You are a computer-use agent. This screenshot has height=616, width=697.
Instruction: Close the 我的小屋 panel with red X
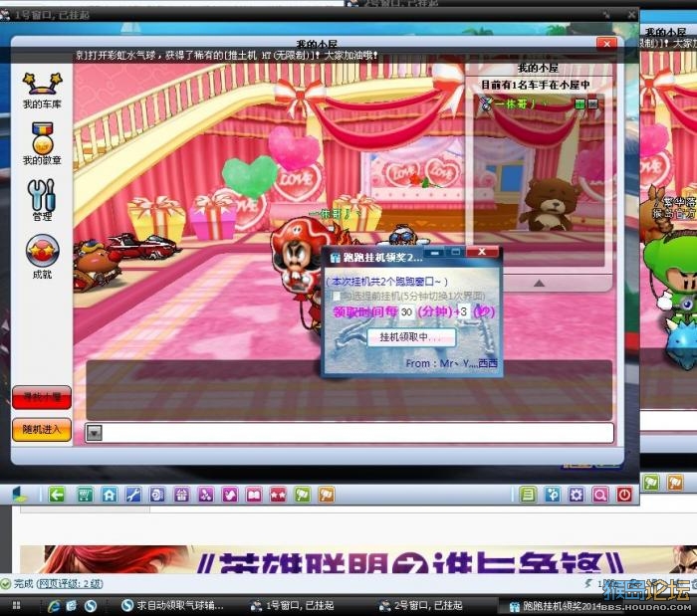coord(606,44)
